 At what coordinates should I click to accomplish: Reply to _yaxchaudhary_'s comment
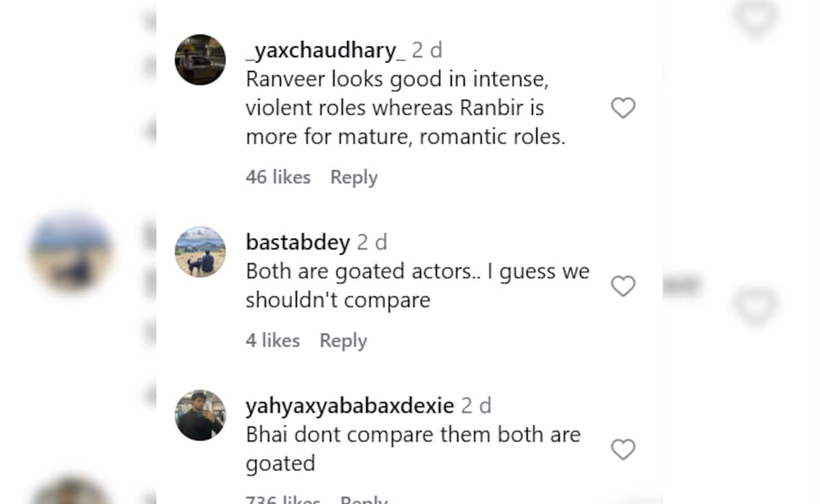pyautogui.click(x=354, y=178)
